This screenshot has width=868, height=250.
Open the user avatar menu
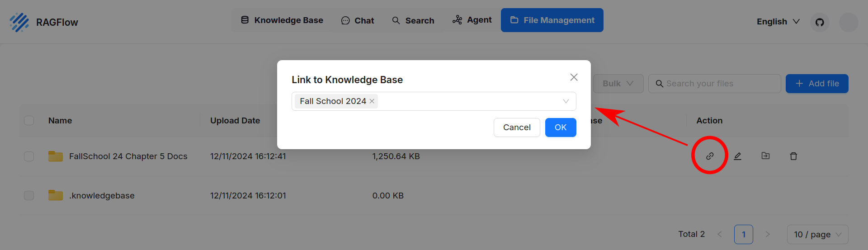click(849, 22)
